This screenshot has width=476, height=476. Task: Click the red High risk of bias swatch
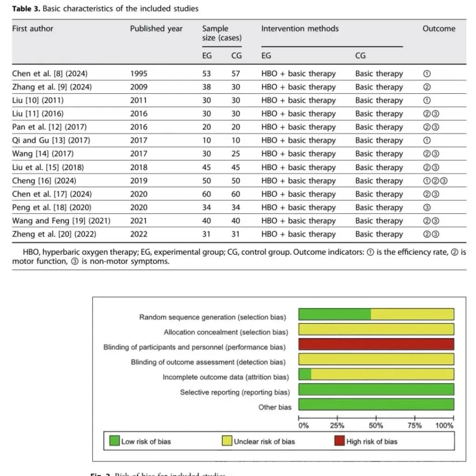339,441
